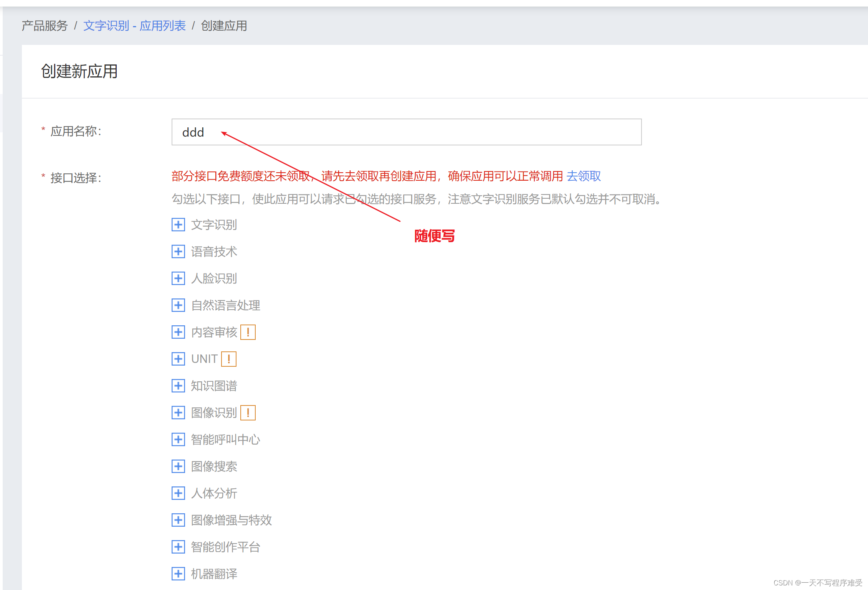Expand the 人体分析 tree node
Image resolution: width=868 pixels, height=590 pixels.
pos(178,493)
